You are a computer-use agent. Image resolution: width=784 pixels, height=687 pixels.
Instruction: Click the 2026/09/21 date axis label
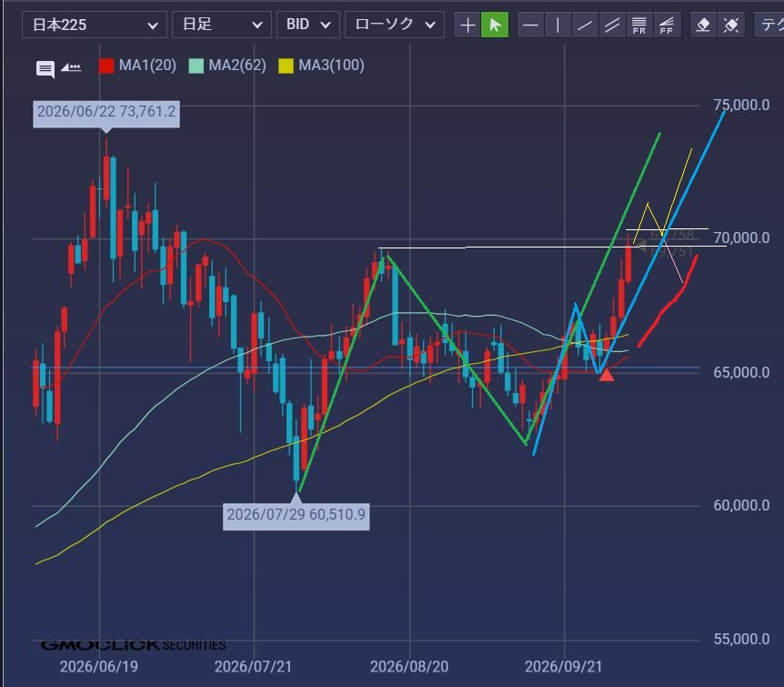pos(564,666)
